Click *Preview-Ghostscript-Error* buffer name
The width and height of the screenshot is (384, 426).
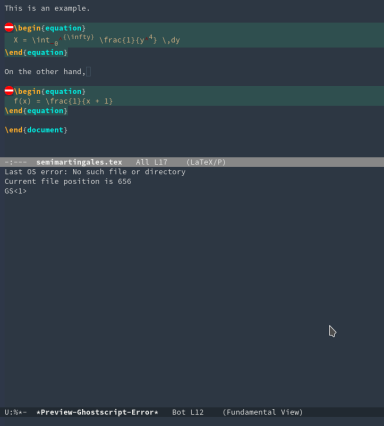click(x=97, y=412)
